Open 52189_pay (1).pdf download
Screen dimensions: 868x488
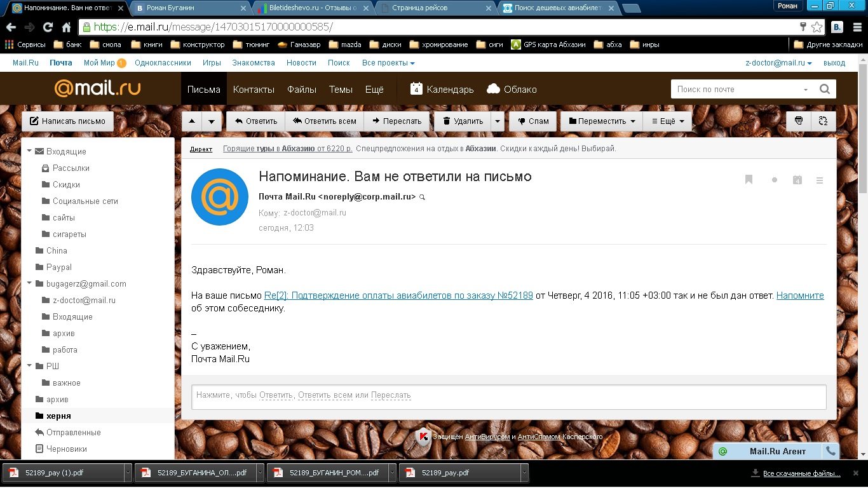click(x=62, y=473)
